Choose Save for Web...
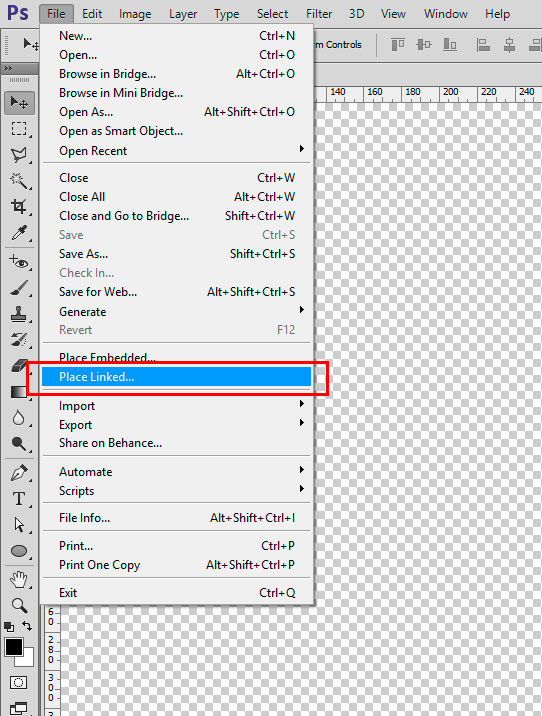Screen dimensions: 542x716 click(x=176, y=291)
